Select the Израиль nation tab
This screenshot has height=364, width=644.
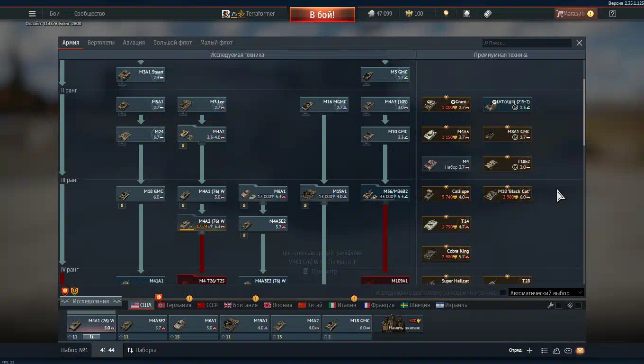(x=452, y=305)
